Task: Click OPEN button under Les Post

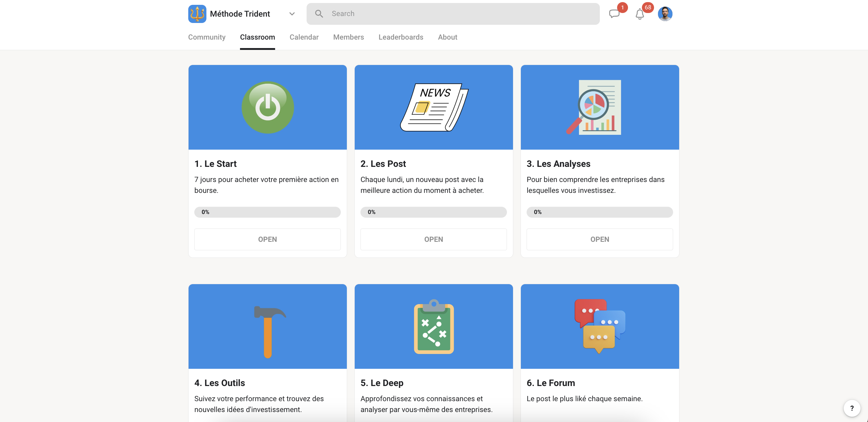Action: 434,239
